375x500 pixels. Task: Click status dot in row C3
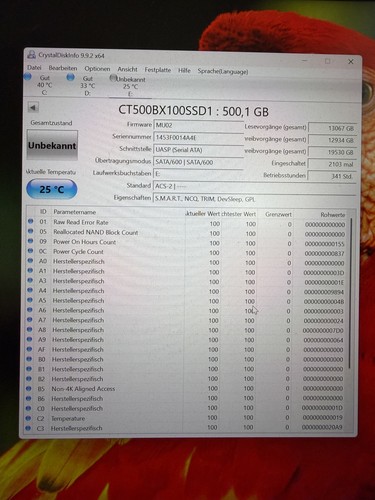point(28,428)
